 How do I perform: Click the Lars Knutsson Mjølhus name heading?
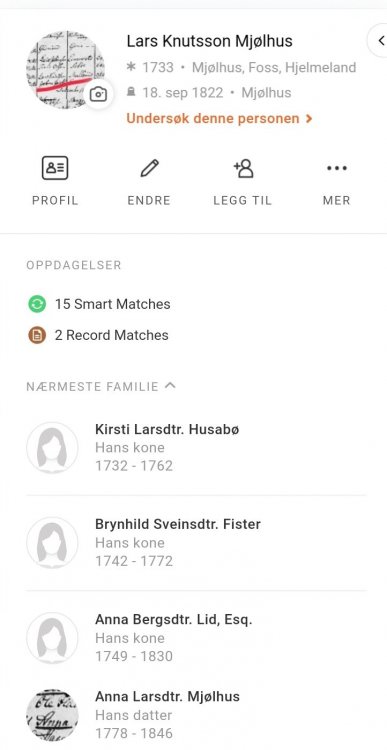point(210,41)
